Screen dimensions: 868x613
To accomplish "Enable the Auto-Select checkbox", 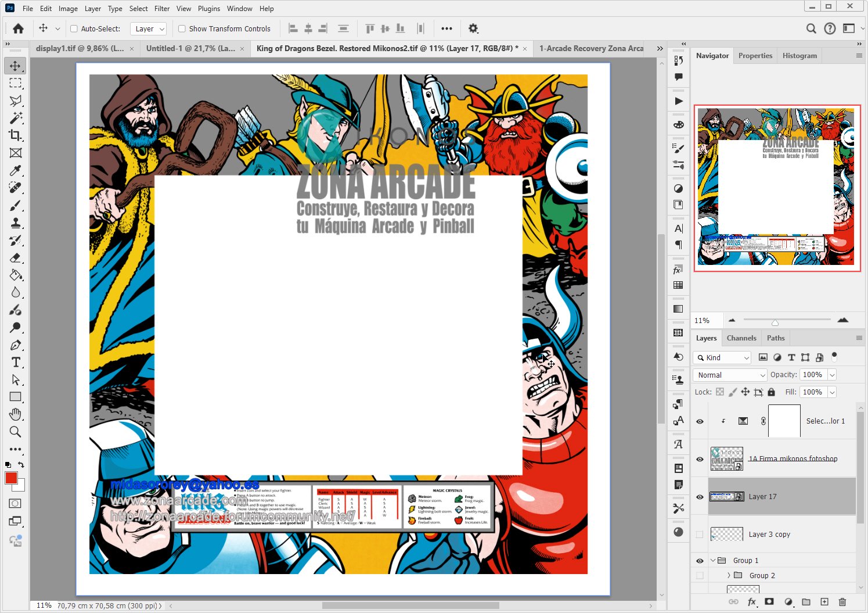I will pos(74,28).
